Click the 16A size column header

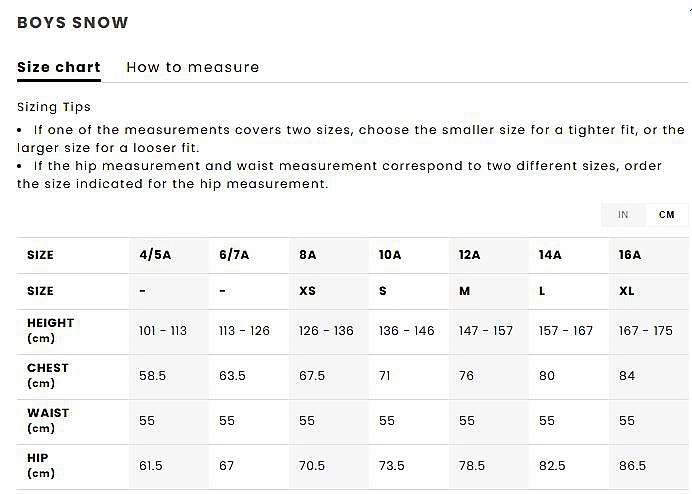[x=630, y=255]
